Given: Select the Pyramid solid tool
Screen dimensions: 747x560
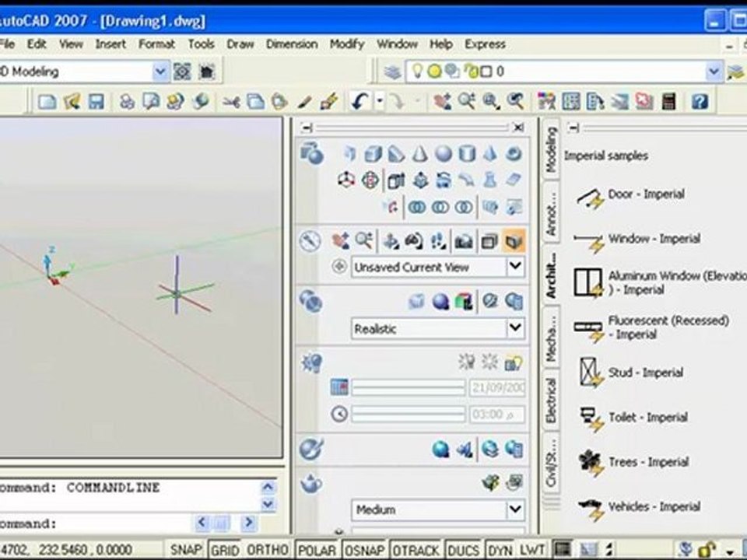Looking at the screenshot, I should [x=489, y=154].
